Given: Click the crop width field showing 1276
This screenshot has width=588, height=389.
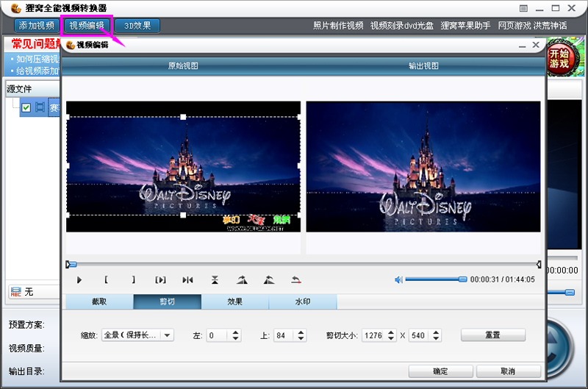Looking at the screenshot, I should tap(374, 335).
